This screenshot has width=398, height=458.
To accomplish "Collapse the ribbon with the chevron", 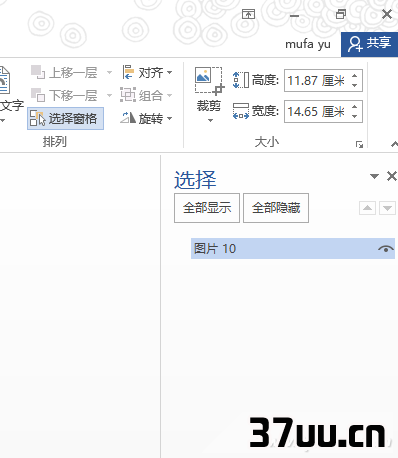I will pos(394,144).
